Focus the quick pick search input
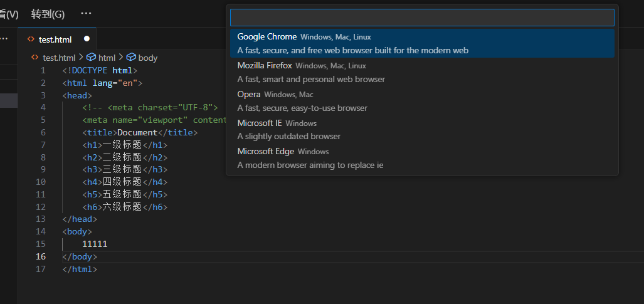Screen dimensions: 644x304 [421, 18]
